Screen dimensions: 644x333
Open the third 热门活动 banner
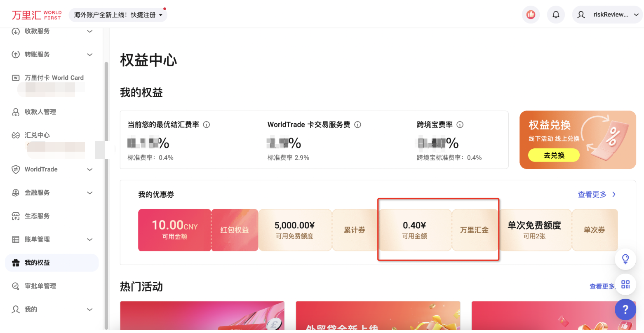click(554, 316)
